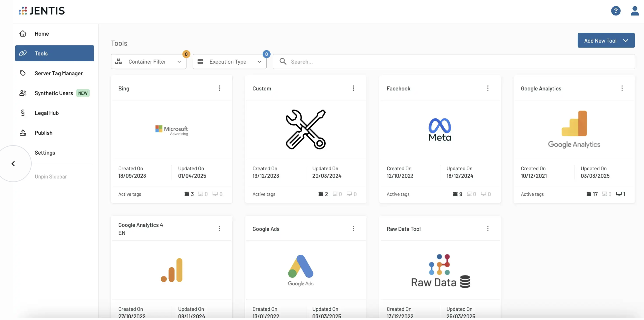The image size is (644, 320).
Task: Open three-dot menu on Bing card
Action: (x=219, y=88)
